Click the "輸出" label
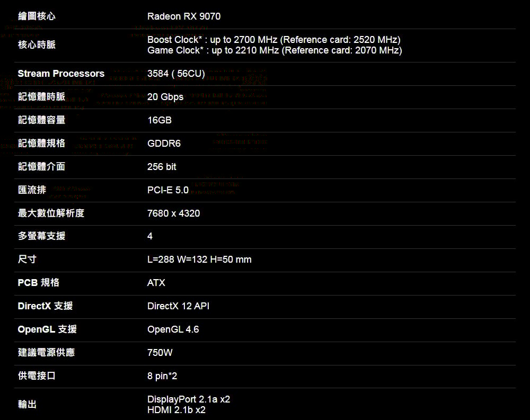Screen dimensions: 530x420 click(x=27, y=404)
